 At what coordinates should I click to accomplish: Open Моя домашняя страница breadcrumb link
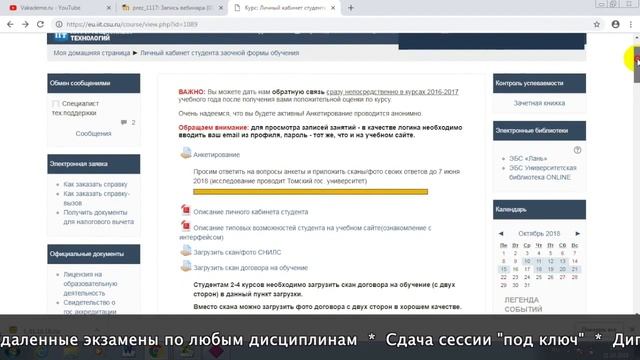(x=92, y=53)
